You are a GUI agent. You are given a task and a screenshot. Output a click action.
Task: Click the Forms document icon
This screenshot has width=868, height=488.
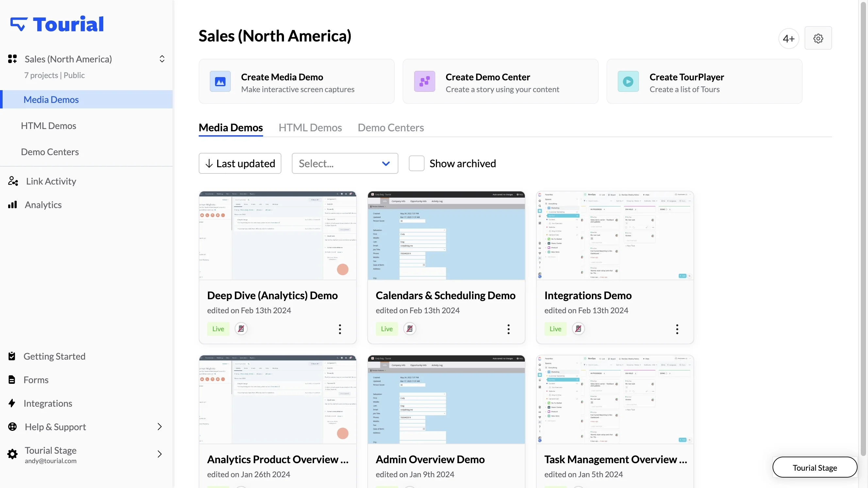(x=12, y=380)
